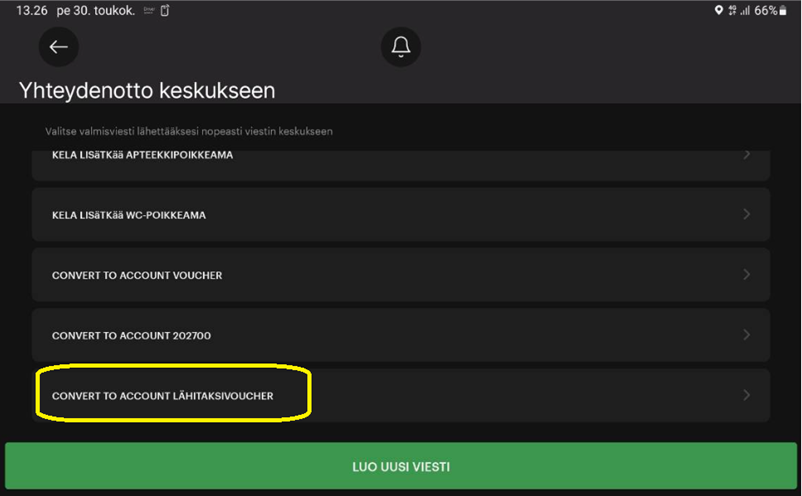
Task: Tap chevron beside CONVERT TO ACCOUNT 202700
Action: pos(747,335)
